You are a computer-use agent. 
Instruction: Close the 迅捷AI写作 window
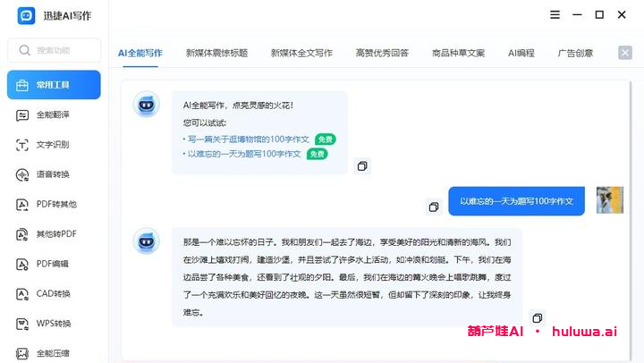point(622,15)
